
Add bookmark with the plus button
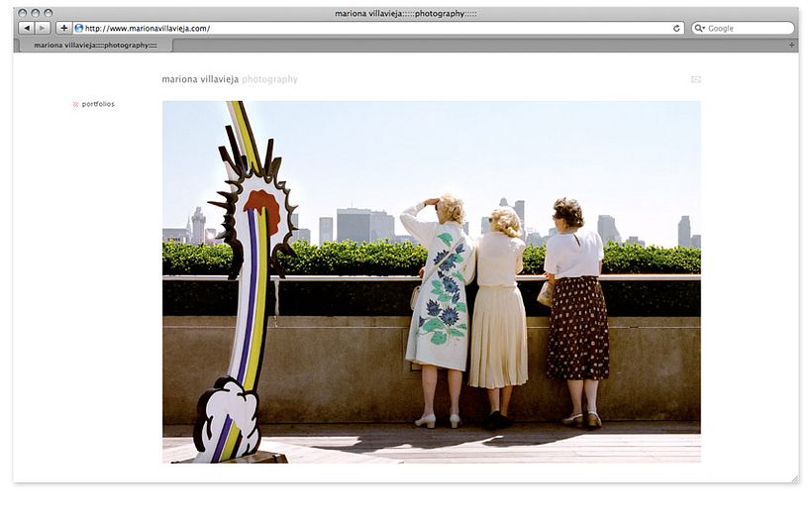(63, 28)
